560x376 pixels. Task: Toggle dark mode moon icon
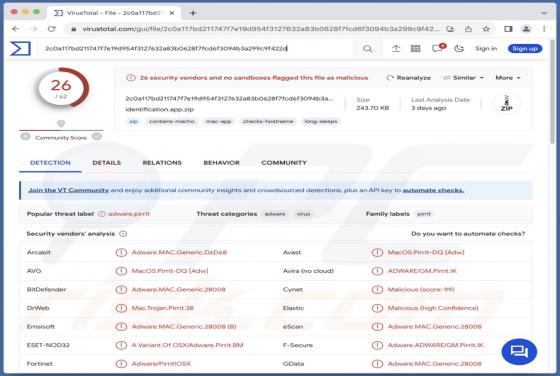(x=459, y=49)
